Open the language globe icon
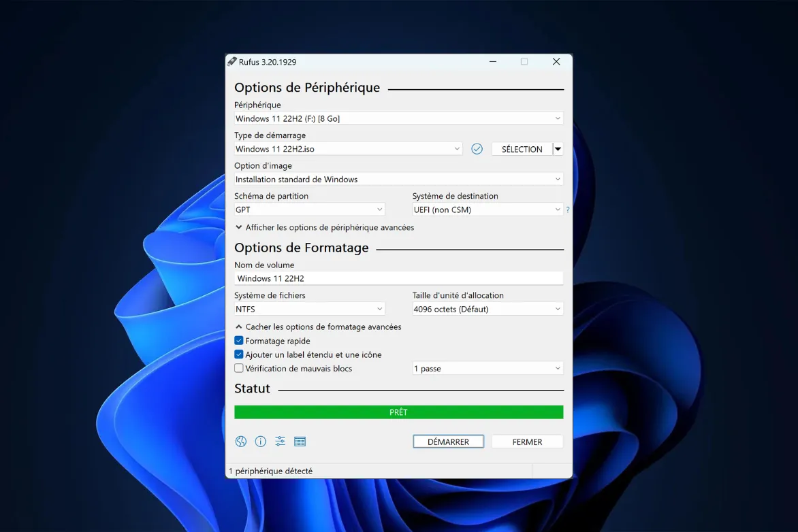The width and height of the screenshot is (798, 532). (x=241, y=442)
